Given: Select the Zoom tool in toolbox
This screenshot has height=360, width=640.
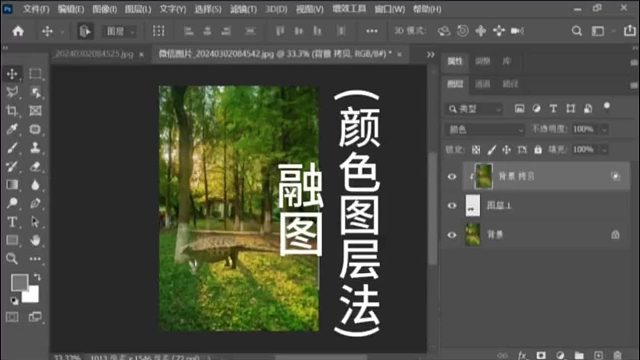Looking at the screenshot, I should [12, 258].
